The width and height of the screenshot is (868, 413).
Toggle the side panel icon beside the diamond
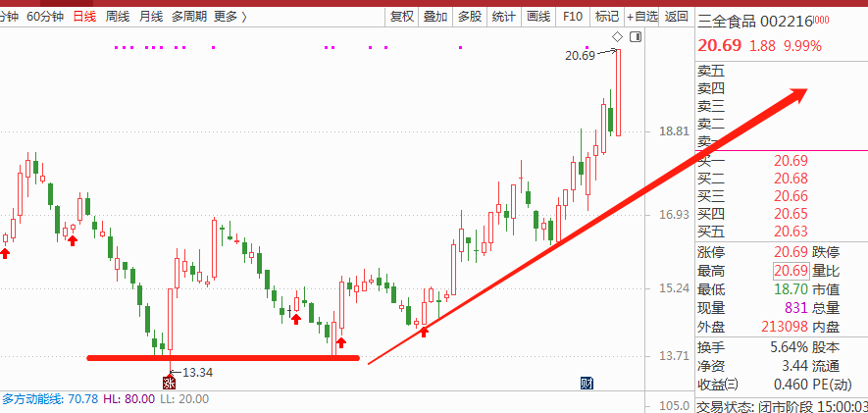click(636, 37)
